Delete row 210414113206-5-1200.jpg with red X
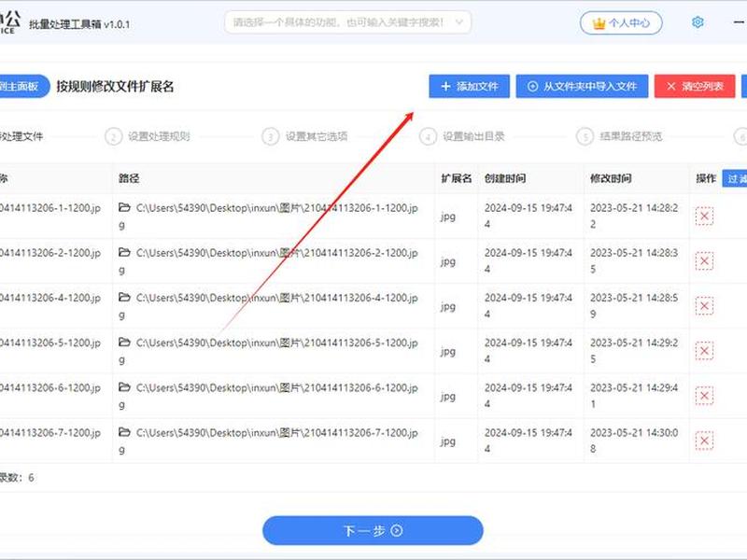 tap(704, 351)
